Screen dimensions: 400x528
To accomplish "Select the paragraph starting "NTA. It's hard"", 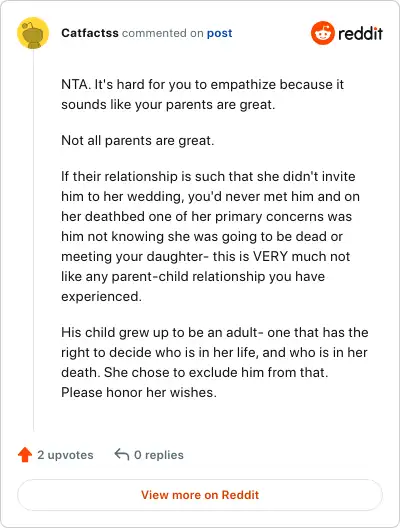I will (202, 94).
